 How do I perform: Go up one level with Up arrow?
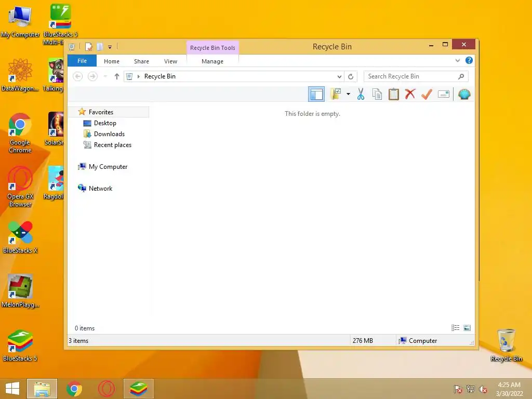pyautogui.click(x=117, y=76)
